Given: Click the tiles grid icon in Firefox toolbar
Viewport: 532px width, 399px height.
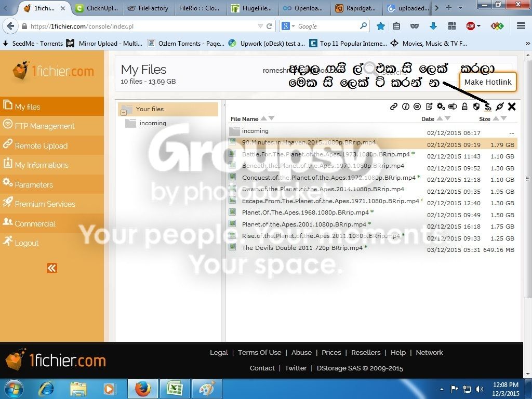Looking at the screenshot, I should pos(451,26).
